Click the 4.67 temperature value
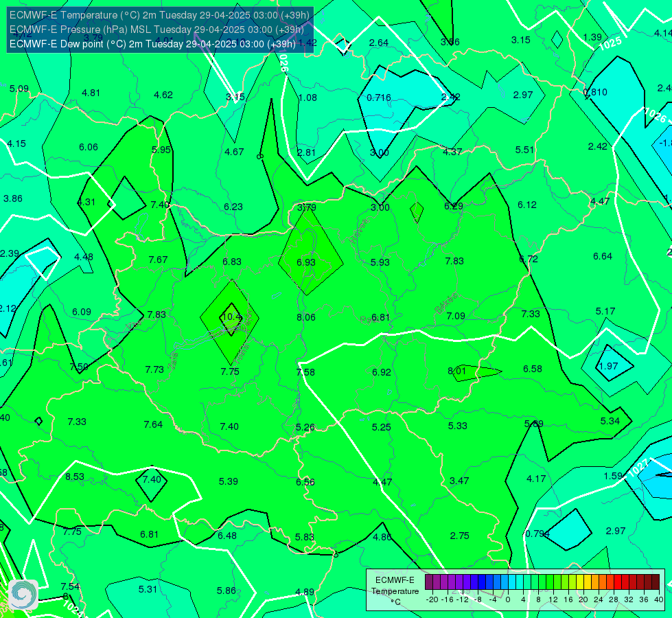The height and width of the screenshot is (618, 672). tap(235, 152)
